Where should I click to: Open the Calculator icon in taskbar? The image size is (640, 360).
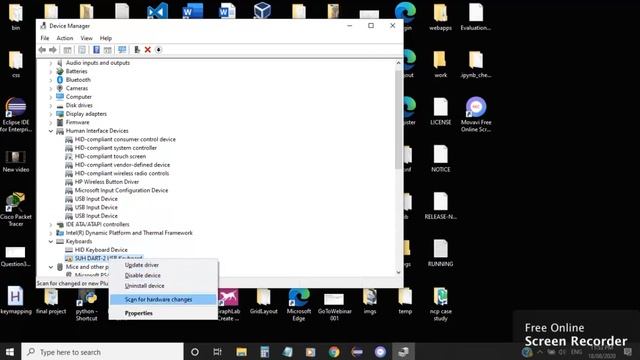pos(264,352)
